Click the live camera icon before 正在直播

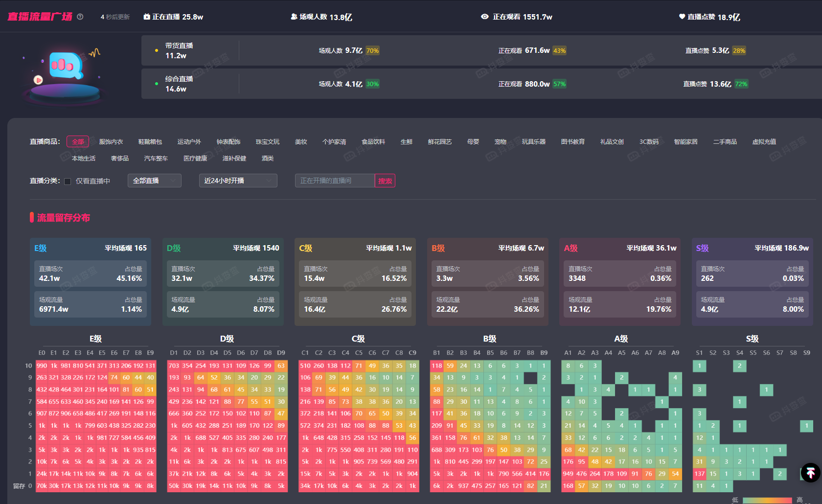[147, 17]
